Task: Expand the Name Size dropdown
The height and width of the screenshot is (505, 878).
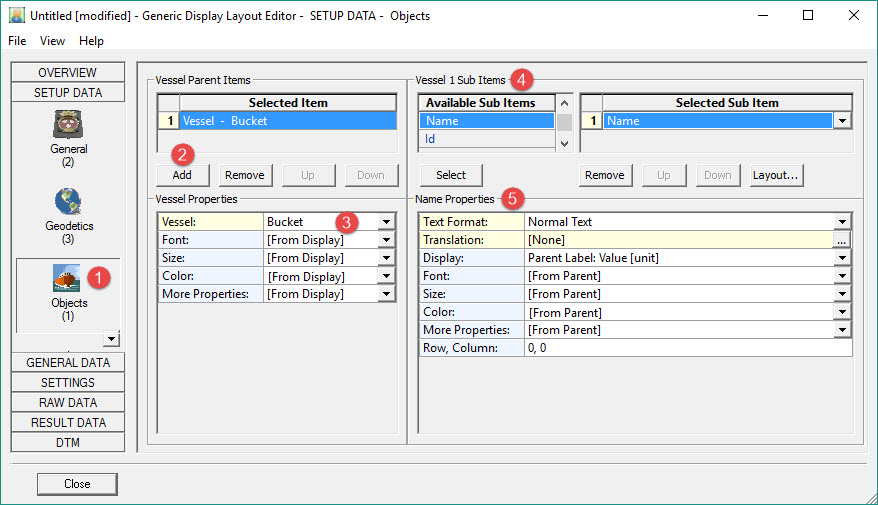Action: tap(842, 293)
